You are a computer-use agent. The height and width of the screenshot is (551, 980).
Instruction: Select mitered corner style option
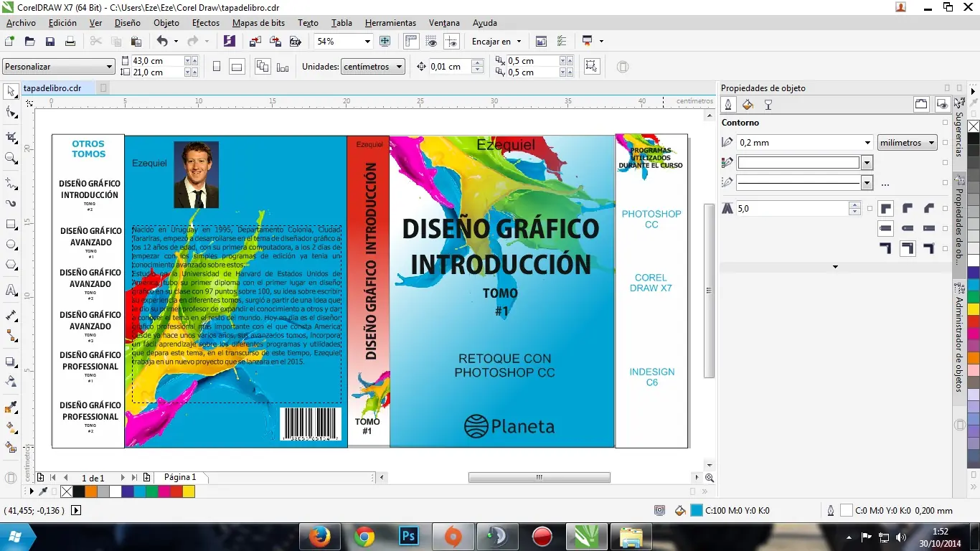point(886,209)
